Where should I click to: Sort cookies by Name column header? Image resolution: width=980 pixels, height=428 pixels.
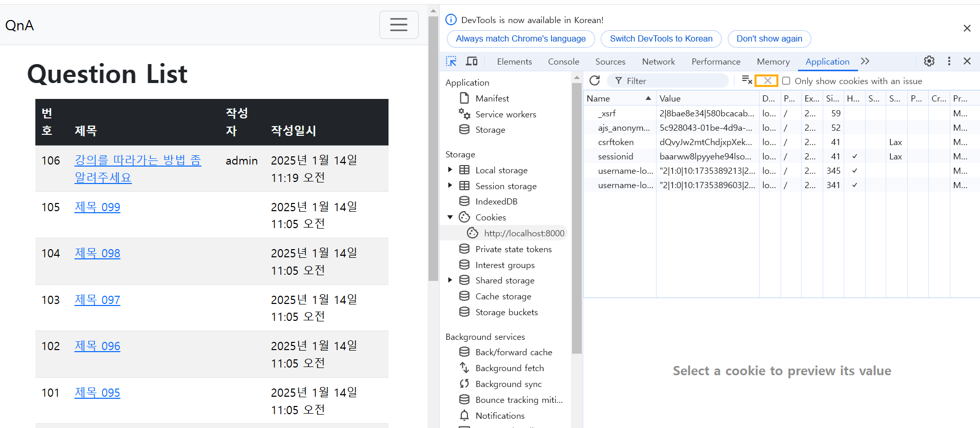coord(619,98)
